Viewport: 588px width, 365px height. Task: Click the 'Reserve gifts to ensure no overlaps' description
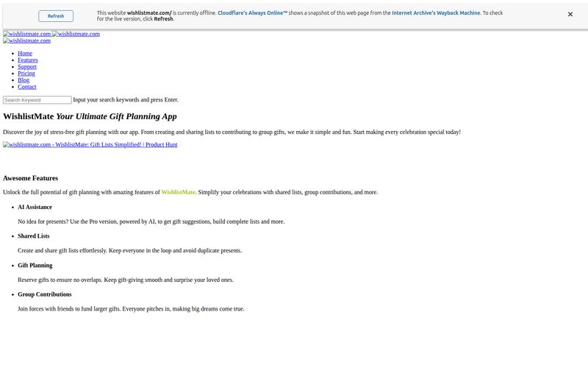pos(126,280)
